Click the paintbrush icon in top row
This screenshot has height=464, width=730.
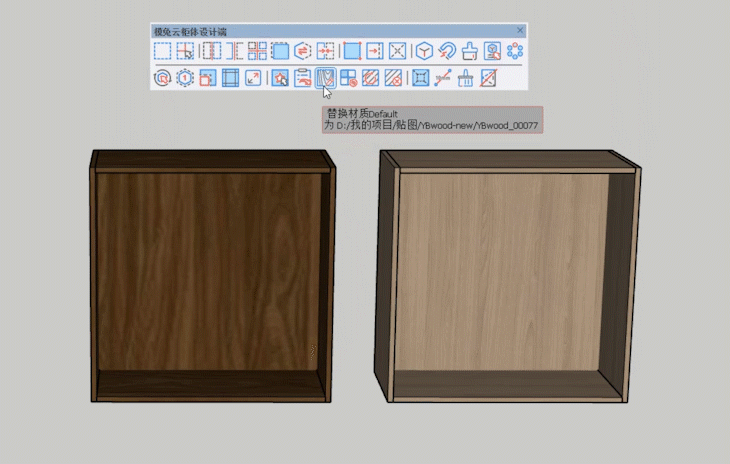click(470, 51)
